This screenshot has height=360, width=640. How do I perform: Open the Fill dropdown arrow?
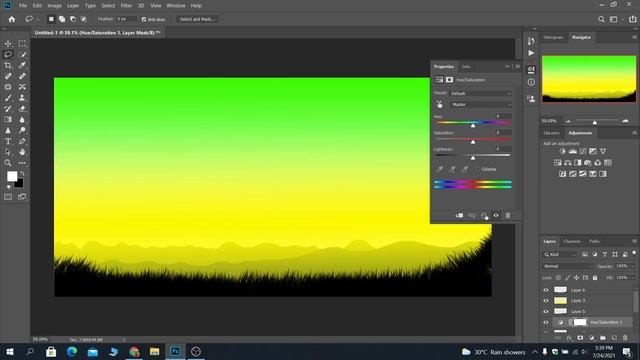point(633,278)
